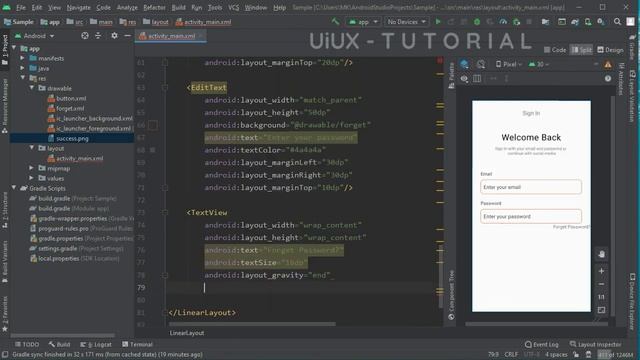Hide the Project panel with minus icon

click(x=127, y=36)
